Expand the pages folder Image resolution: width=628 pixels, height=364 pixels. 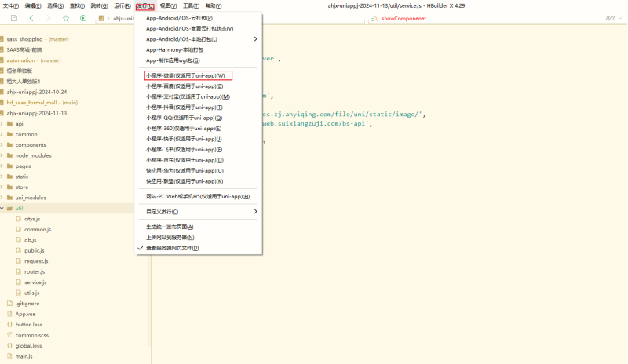click(x=2, y=166)
